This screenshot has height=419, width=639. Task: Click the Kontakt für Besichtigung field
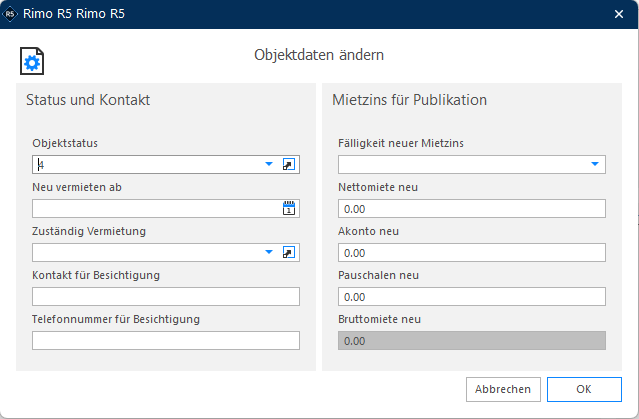(166, 296)
